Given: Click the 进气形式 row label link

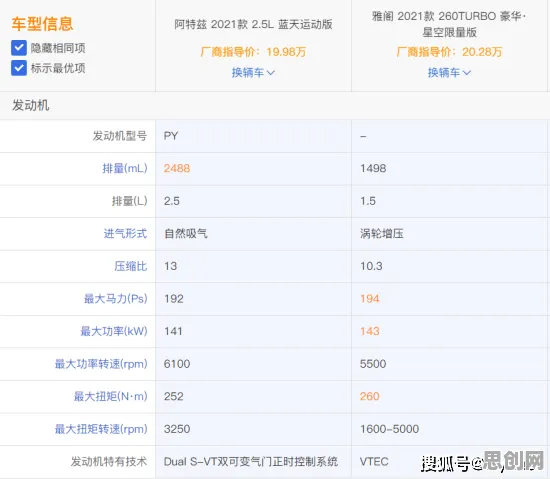Looking at the screenshot, I should point(125,234).
